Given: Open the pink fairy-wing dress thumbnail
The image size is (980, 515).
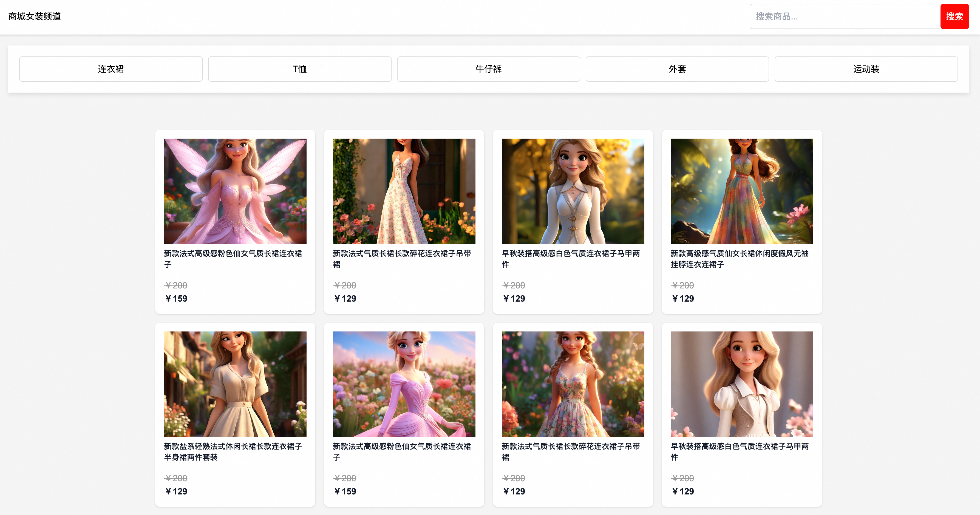Looking at the screenshot, I should tap(235, 191).
